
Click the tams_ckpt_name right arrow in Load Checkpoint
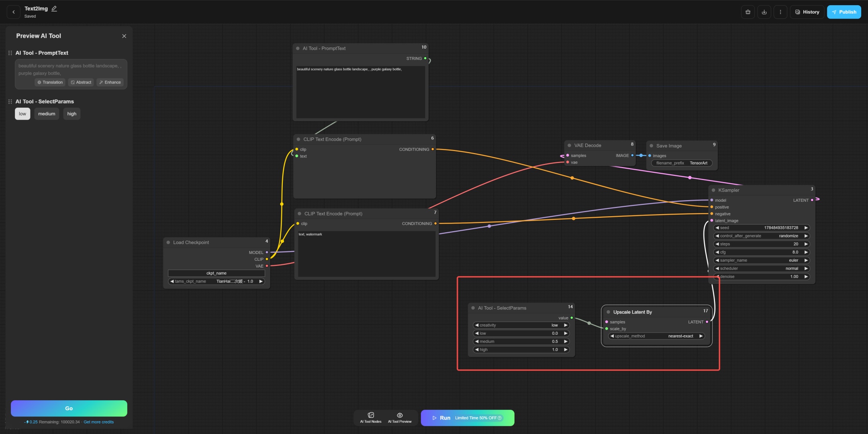tap(261, 281)
